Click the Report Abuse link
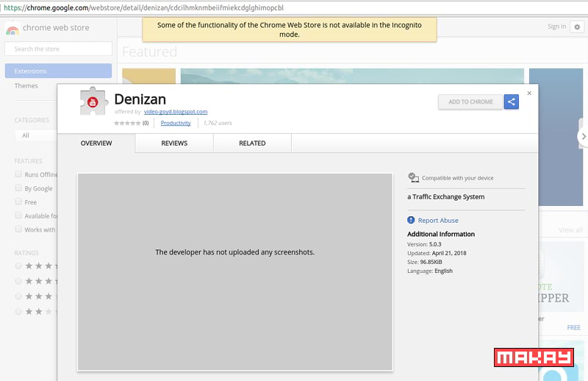The image size is (588, 381). click(x=438, y=221)
